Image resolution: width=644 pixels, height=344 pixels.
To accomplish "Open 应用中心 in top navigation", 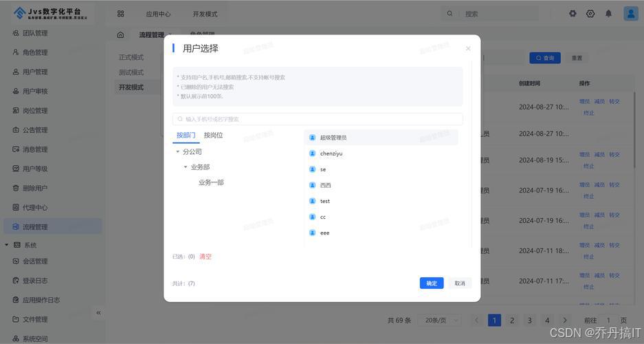I will click(158, 14).
